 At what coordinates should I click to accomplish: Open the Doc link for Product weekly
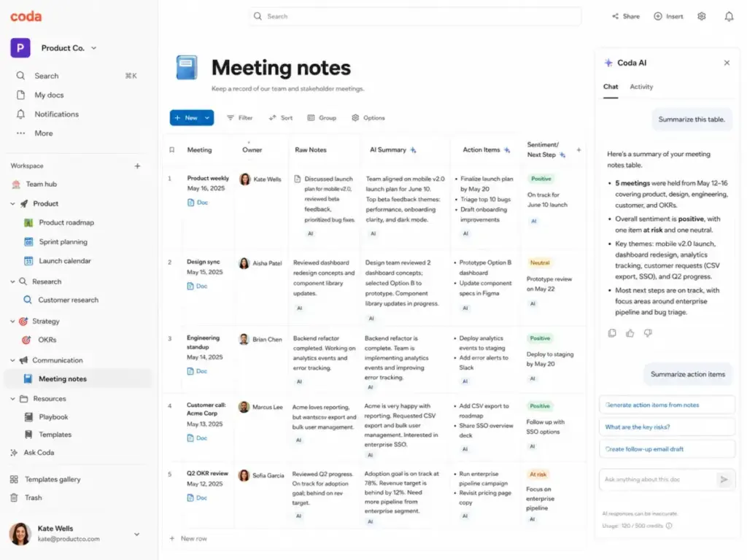pyautogui.click(x=198, y=203)
